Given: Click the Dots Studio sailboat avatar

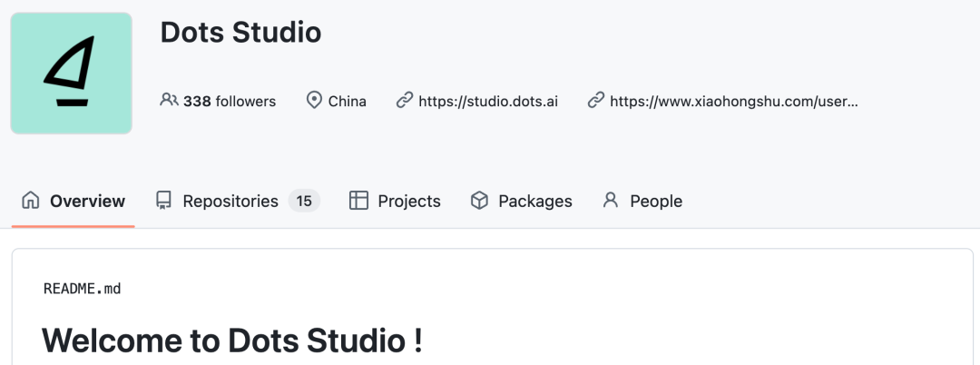Looking at the screenshot, I should point(72,74).
